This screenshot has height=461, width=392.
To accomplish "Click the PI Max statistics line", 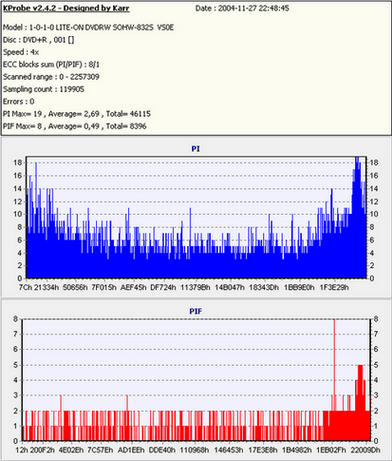I will point(77,114).
